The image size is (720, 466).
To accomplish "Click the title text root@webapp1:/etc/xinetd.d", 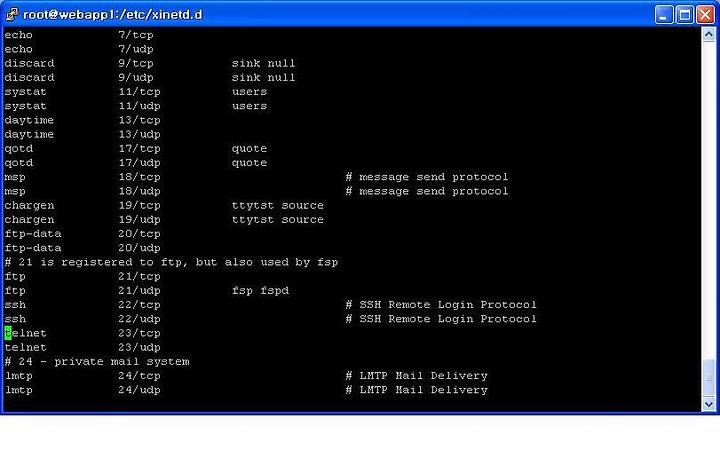I will [x=113, y=15].
